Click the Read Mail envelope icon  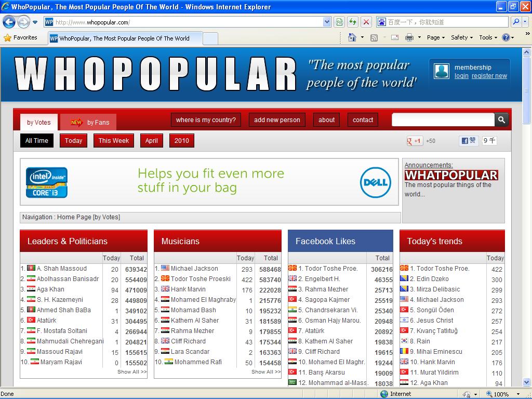coord(395,37)
